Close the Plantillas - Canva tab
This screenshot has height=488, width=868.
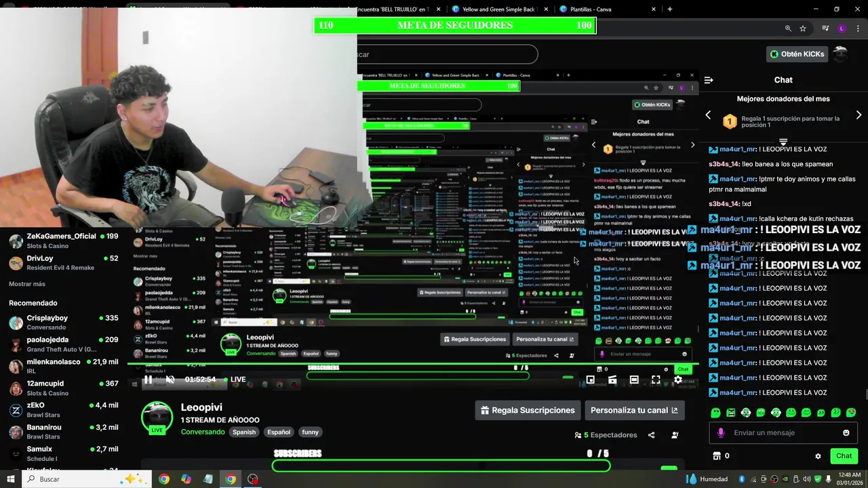coord(654,9)
